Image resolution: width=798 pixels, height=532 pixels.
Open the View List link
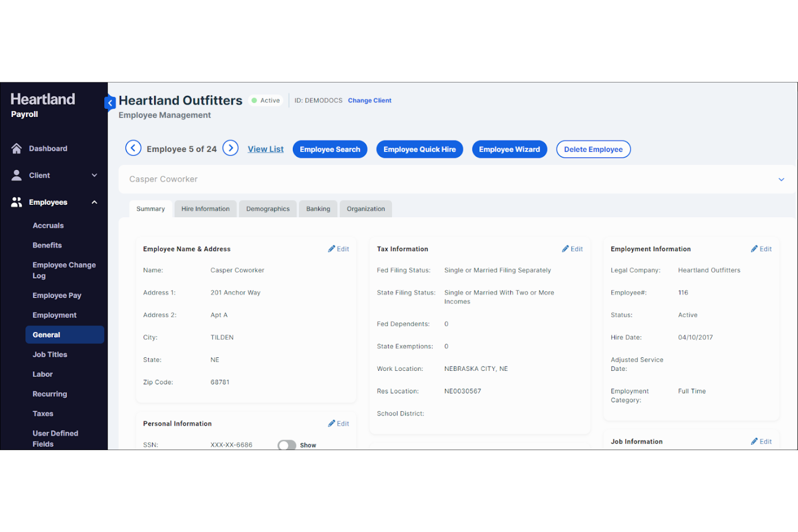tap(266, 149)
